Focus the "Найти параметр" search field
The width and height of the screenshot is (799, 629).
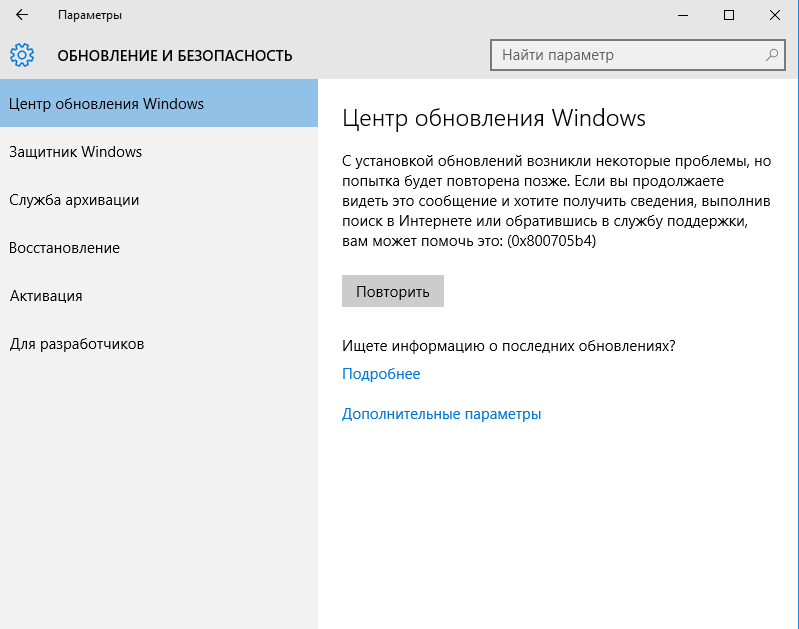click(637, 55)
